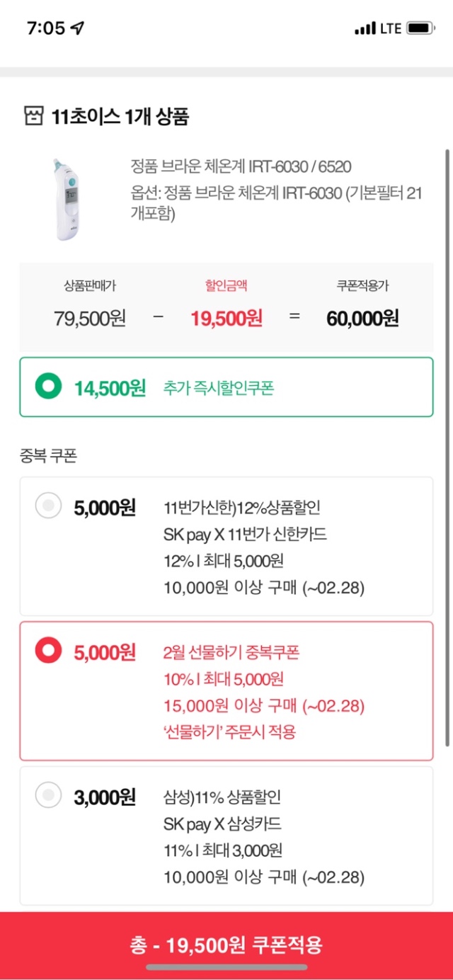Tap the 11초이스 shop icon
The height and width of the screenshot is (980, 453).
pyautogui.click(x=33, y=115)
